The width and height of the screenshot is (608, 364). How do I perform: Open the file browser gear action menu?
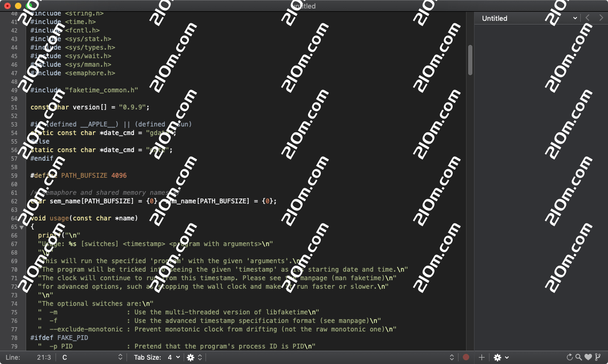coord(501,358)
